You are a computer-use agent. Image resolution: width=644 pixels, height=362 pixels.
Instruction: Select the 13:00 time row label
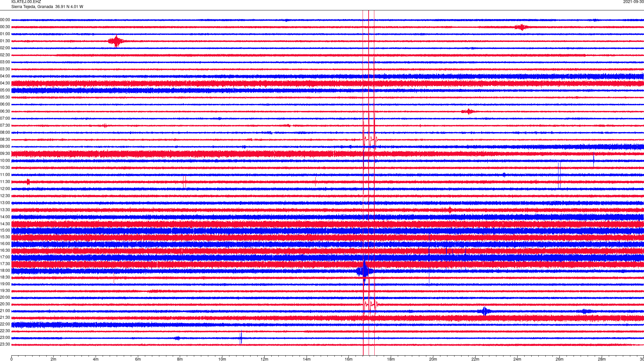pos(5,203)
